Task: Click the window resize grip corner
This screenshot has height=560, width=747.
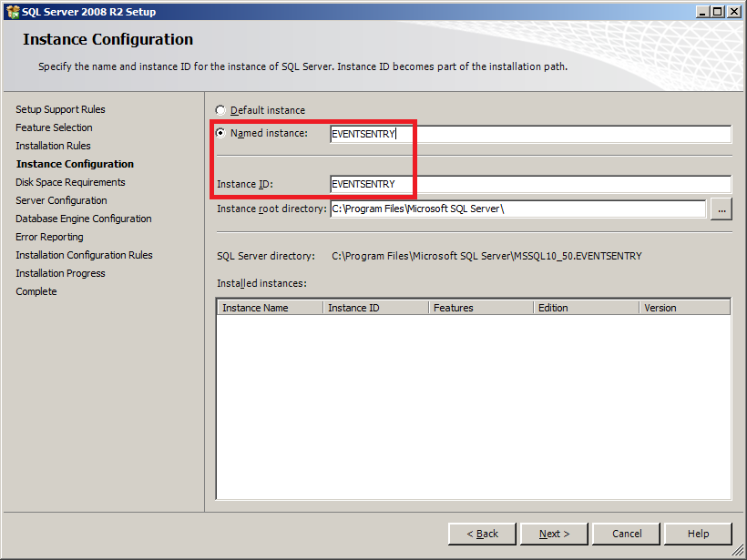Action: [x=738, y=551]
